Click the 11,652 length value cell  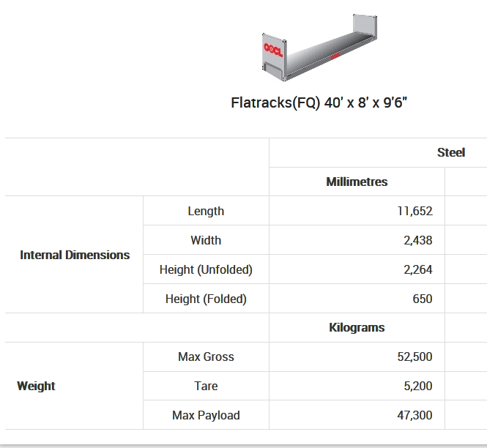(414, 211)
